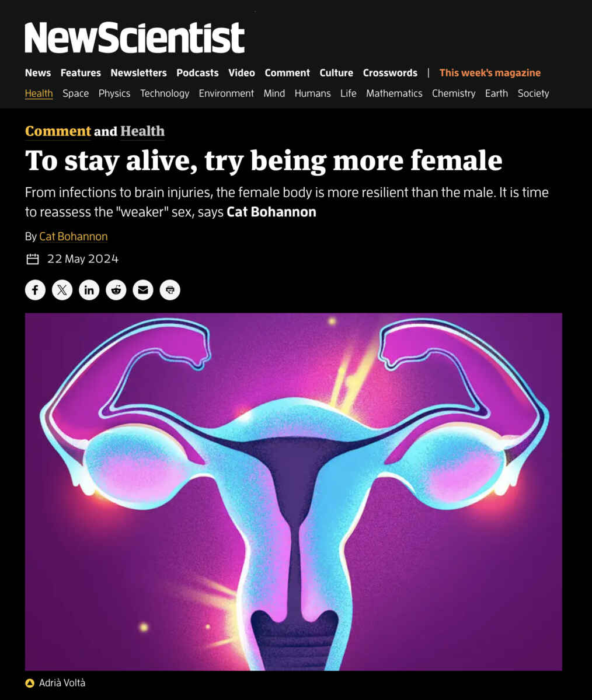Select the Society topic
Viewport: 592px width, 700px height.
[x=533, y=93]
